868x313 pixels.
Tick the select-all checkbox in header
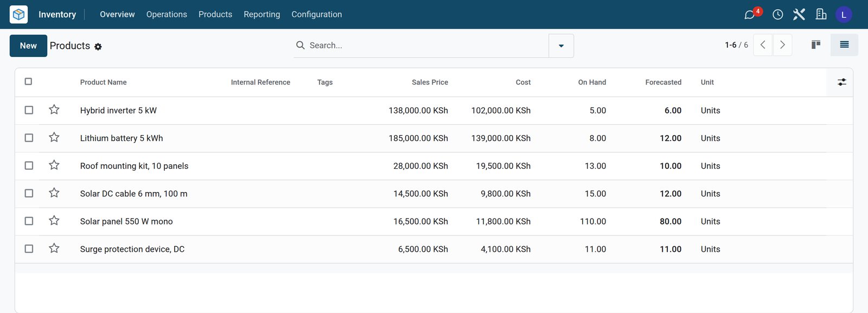coord(29,81)
